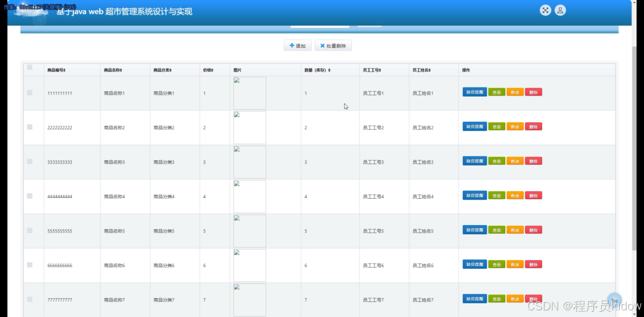Edit 商品名称1 using 修改 button

515,92
